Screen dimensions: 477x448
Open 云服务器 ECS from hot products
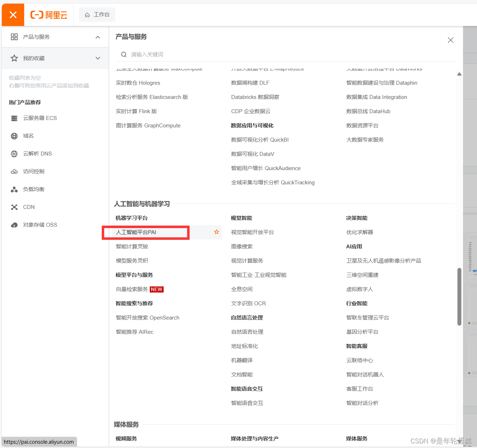[x=40, y=118]
